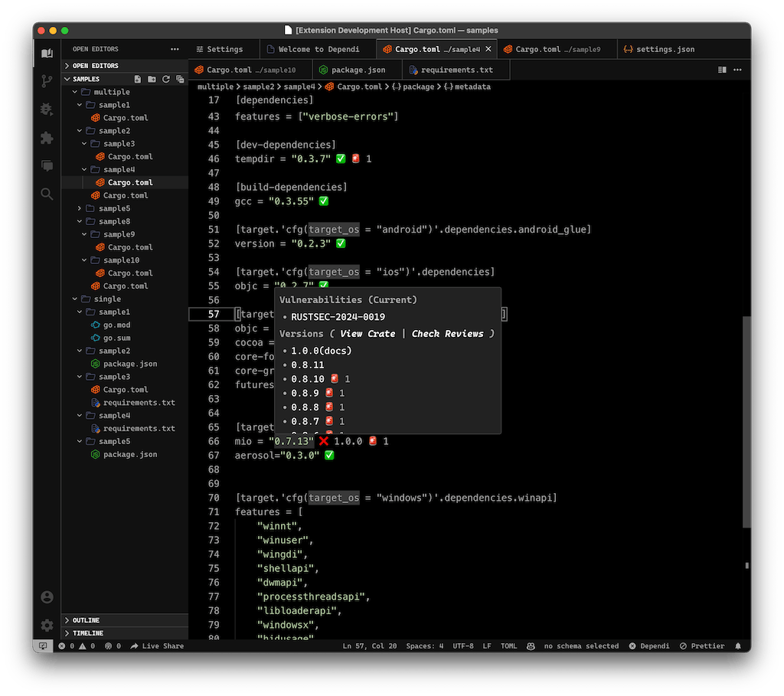
Task: Click Dependi status bar item
Action: click(x=649, y=646)
